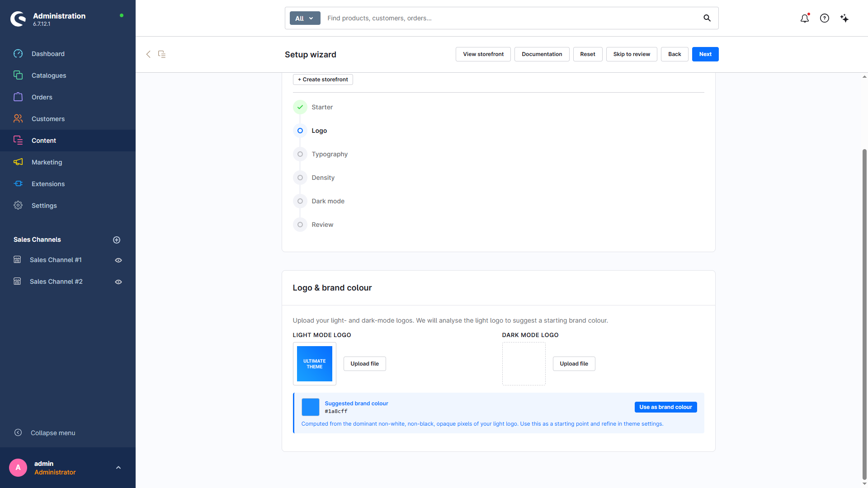Open Sales Channel #2 in sidebar

(x=56, y=282)
